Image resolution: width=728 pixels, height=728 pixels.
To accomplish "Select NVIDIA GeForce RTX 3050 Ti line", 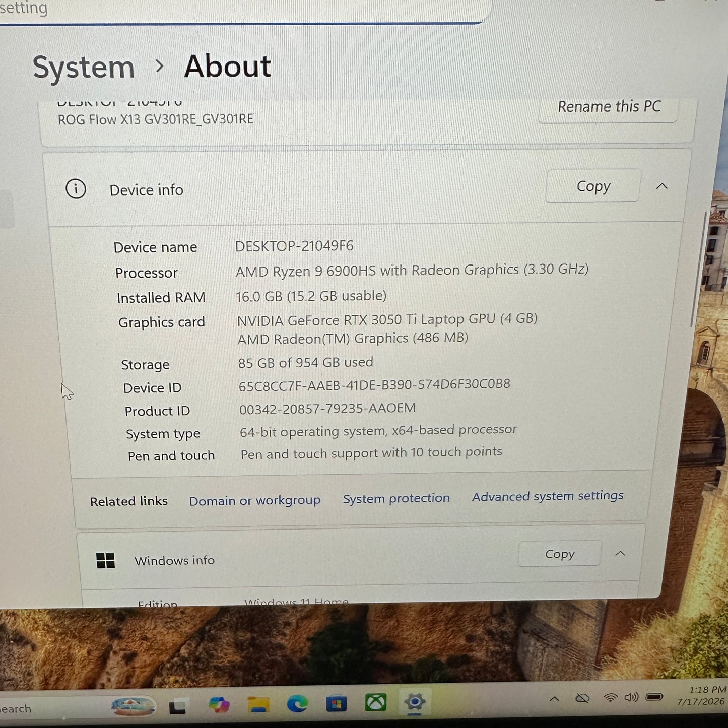I will click(387, 319).
